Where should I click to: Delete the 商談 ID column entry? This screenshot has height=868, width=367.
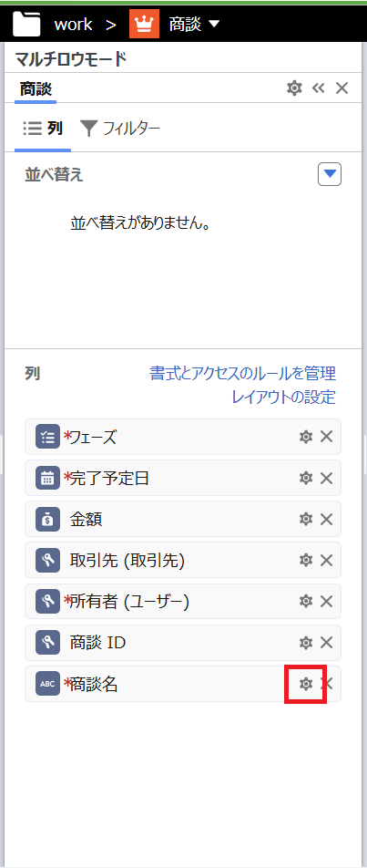pos(327,642)
